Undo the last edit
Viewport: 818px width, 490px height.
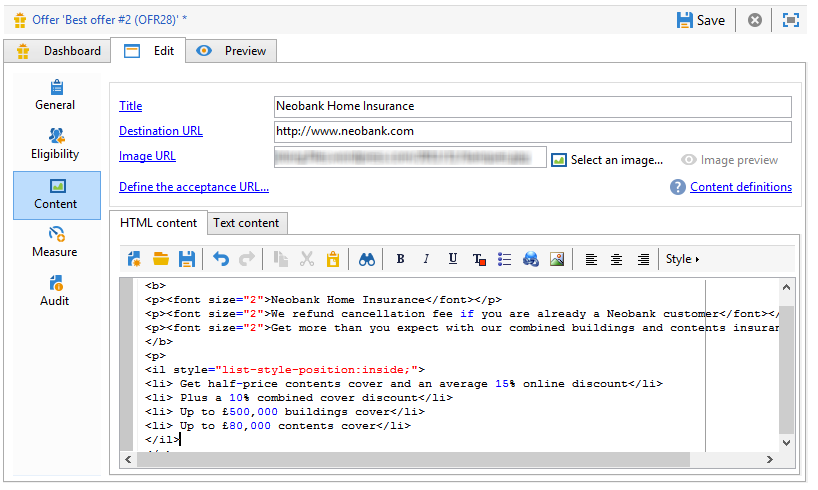221,259
